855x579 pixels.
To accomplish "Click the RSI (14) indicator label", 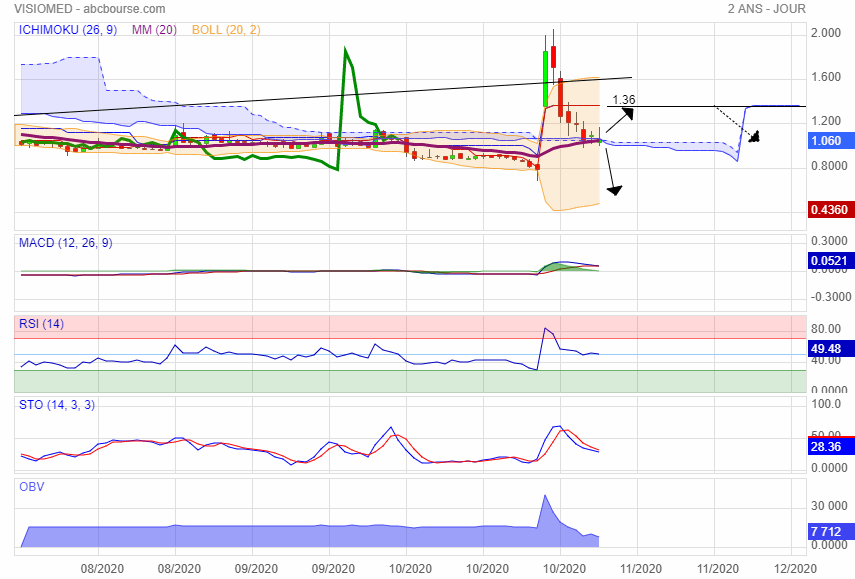I will click(41, 324).
